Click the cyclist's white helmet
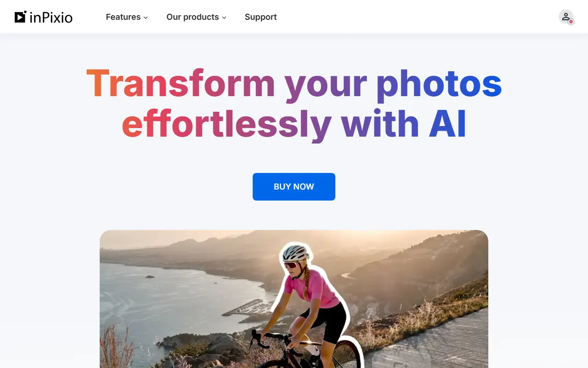The image size is (588, 368). (295, 253)
